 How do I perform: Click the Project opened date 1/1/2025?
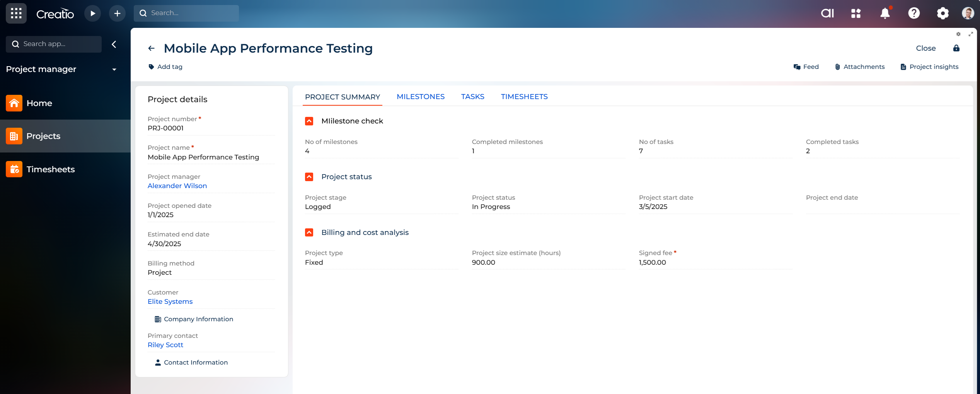[211, 215]
